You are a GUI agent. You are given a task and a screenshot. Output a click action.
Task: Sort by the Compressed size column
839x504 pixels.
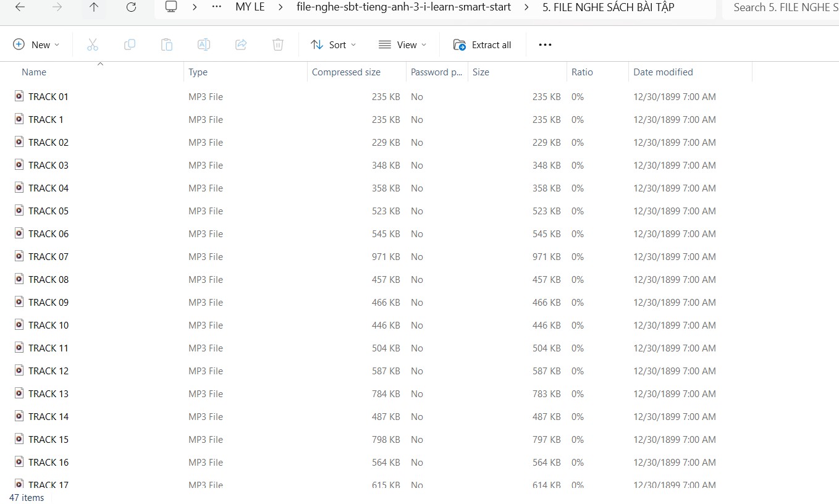tap(346, 72)
